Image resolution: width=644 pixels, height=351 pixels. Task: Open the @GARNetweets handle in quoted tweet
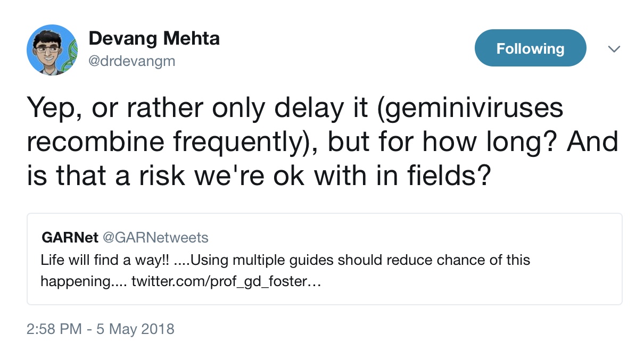[155, 237]
